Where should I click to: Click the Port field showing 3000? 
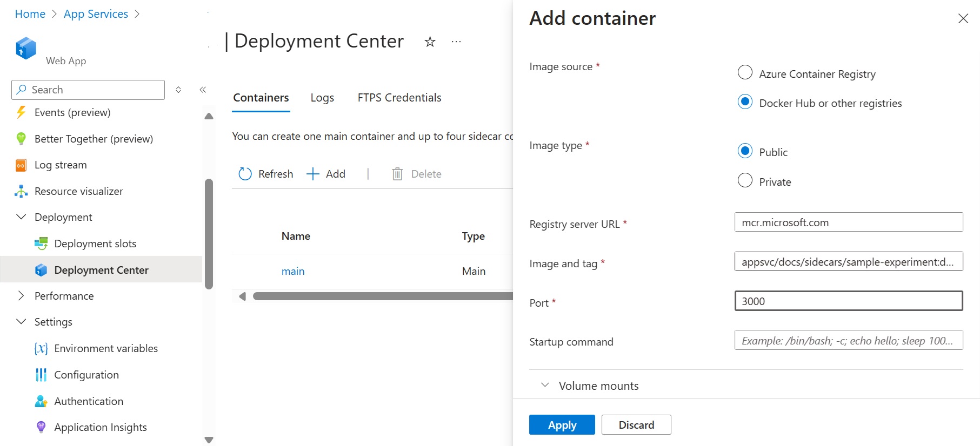[849, 301]
